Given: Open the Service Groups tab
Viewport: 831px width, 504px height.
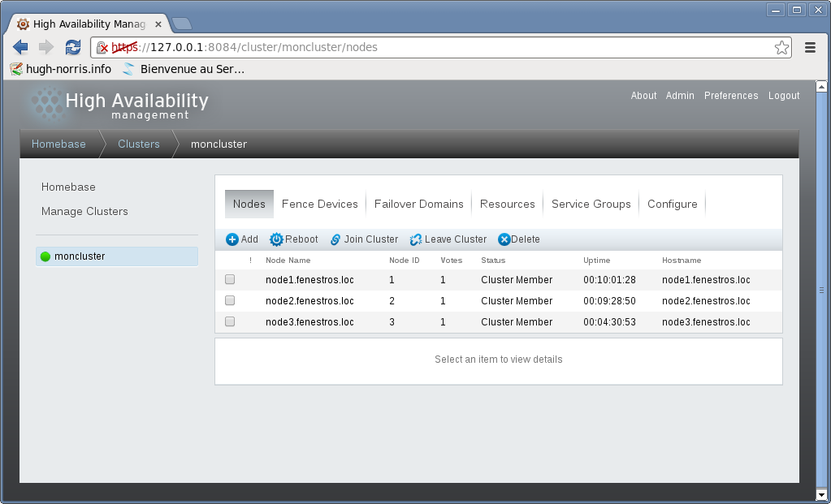Looking at the screenshot, I should pyautogui.click(x=591, y=204).
